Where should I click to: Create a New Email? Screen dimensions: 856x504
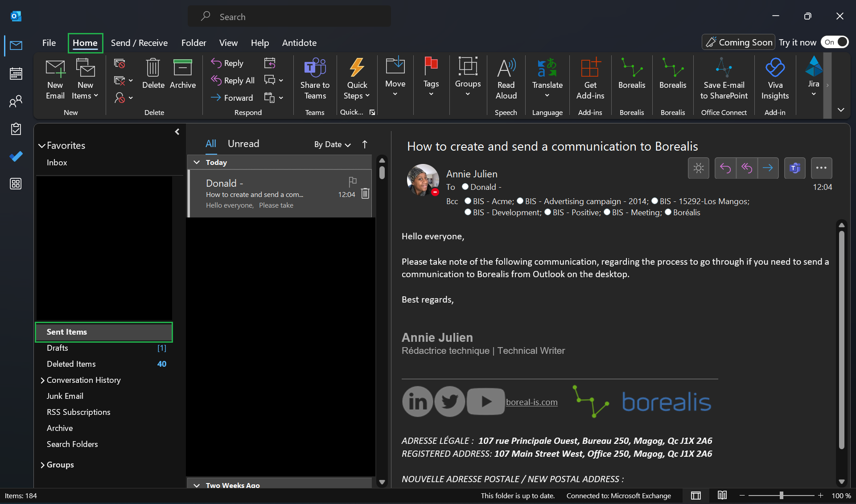[x=55, y=79]
